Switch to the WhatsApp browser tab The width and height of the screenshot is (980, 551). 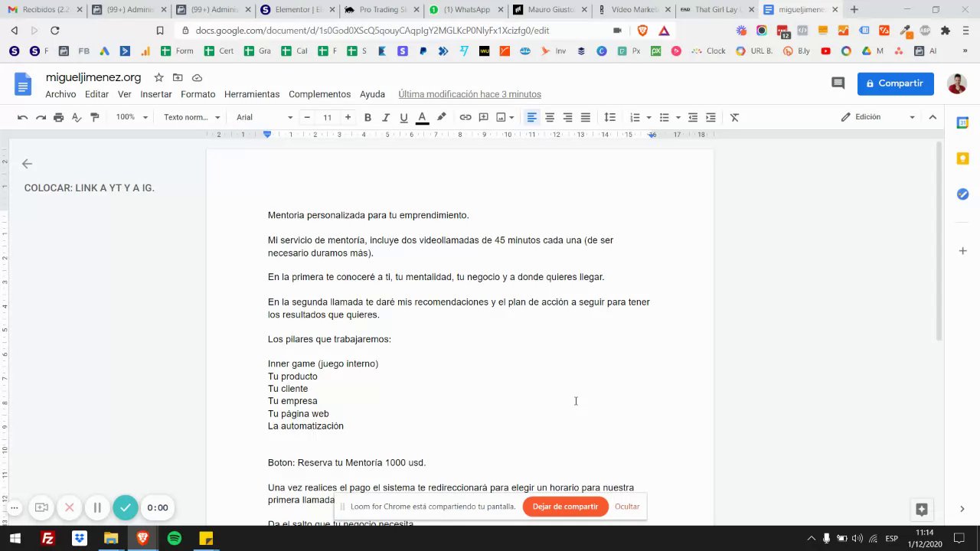465,10
